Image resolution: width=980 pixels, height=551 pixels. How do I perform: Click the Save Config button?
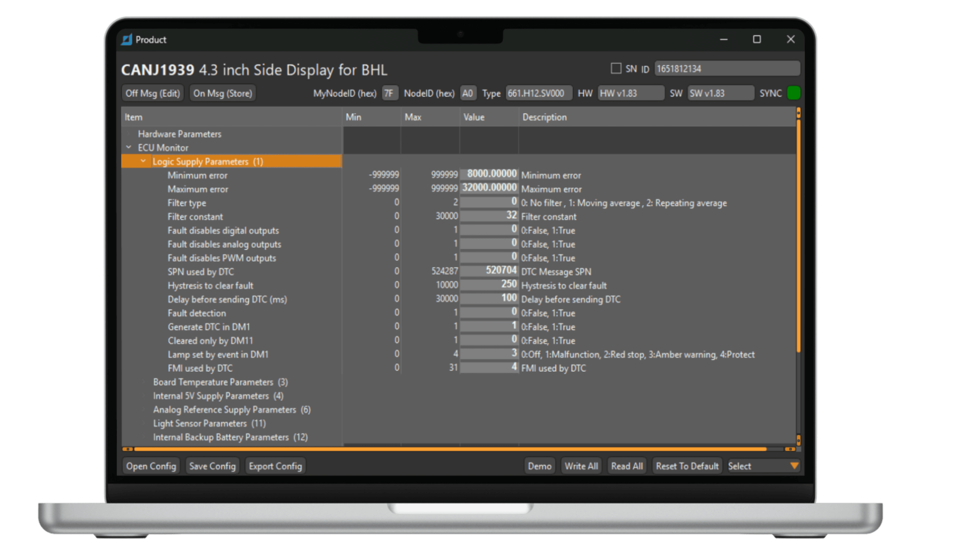pos(212,466)
